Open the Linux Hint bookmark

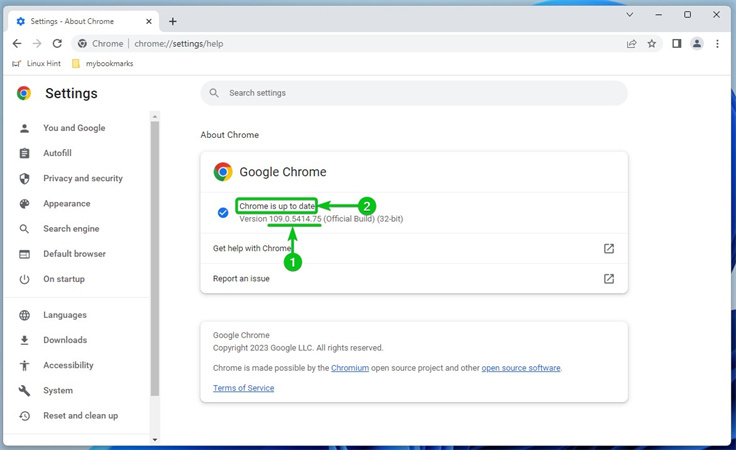37,63
